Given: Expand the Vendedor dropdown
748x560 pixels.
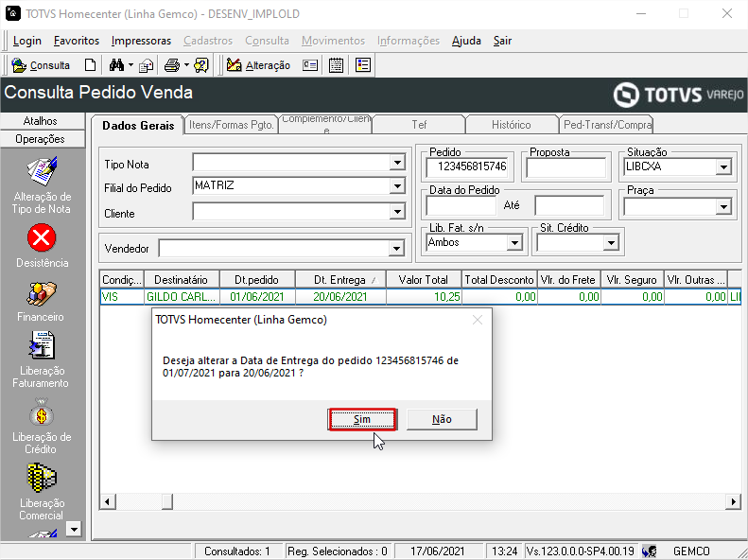Looking at the screenshot, I should coord(396,248).
